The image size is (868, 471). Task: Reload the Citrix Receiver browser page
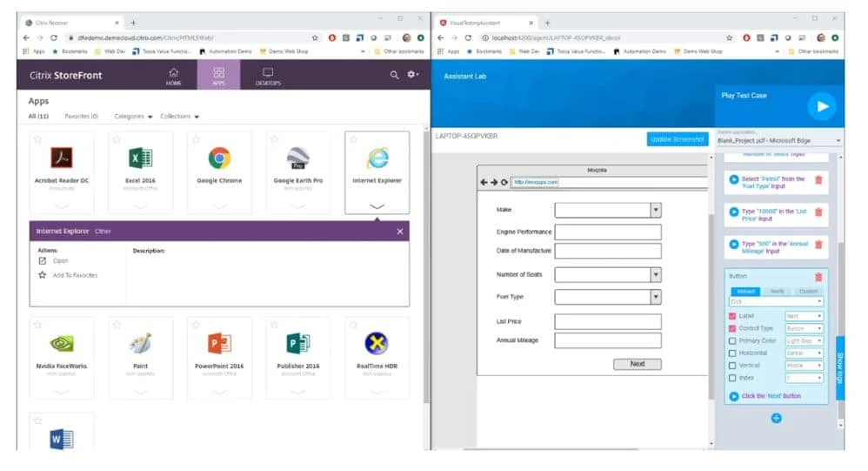point(54,37)
